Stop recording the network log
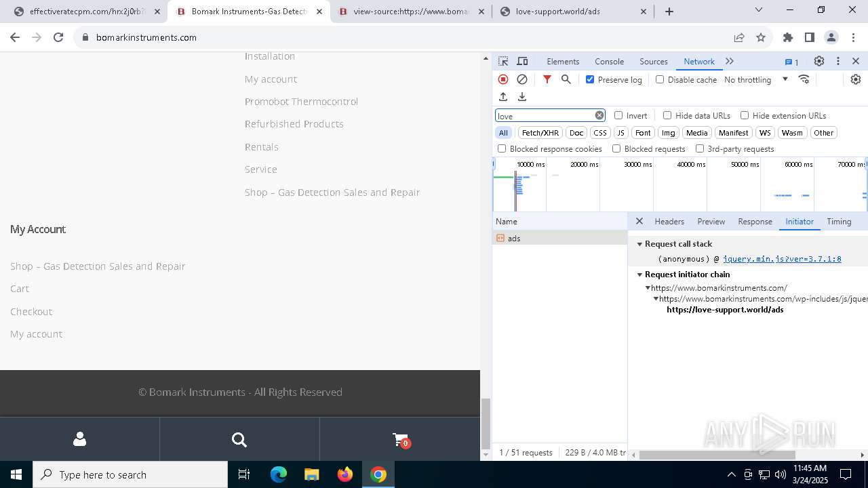This screenshot has width=868, height=488. tap(503, 79)
